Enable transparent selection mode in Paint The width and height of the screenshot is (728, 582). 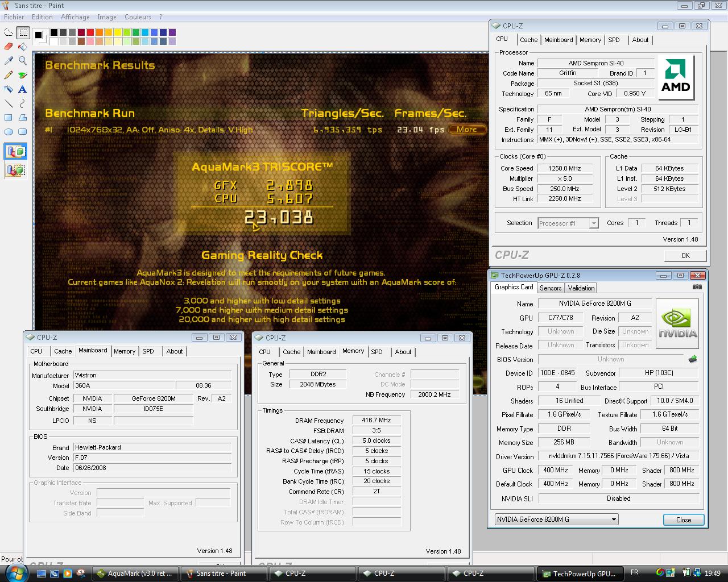(16, 169)
